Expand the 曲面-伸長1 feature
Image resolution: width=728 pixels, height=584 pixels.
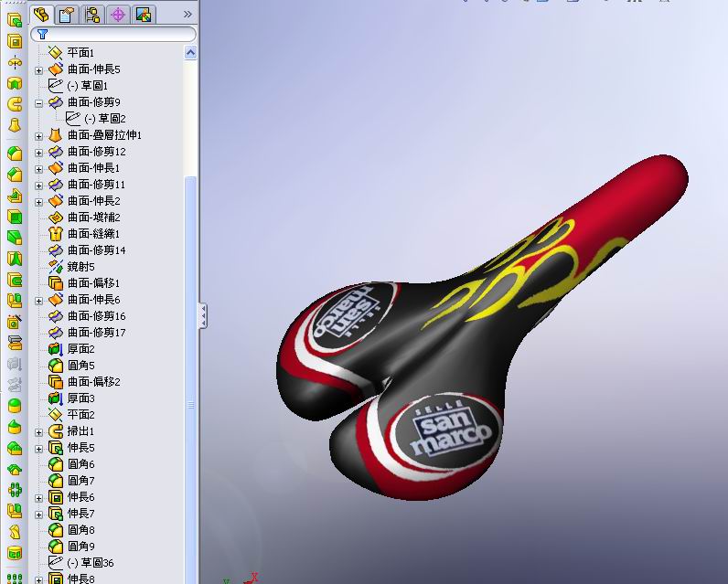[39, 169]
